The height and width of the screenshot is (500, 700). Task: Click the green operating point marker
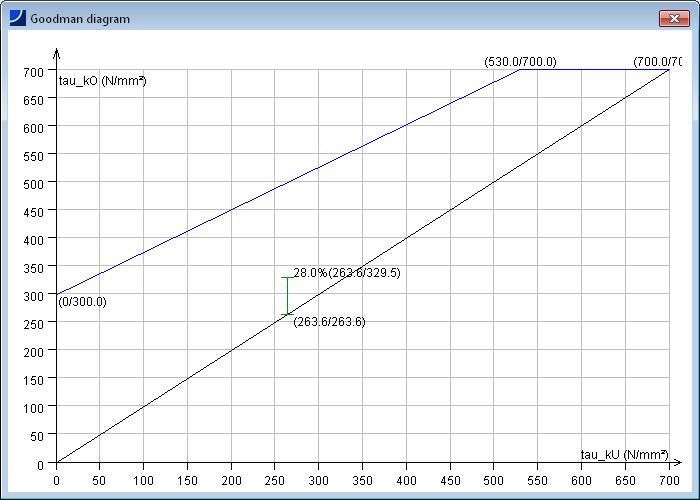[x=287, y=315]
